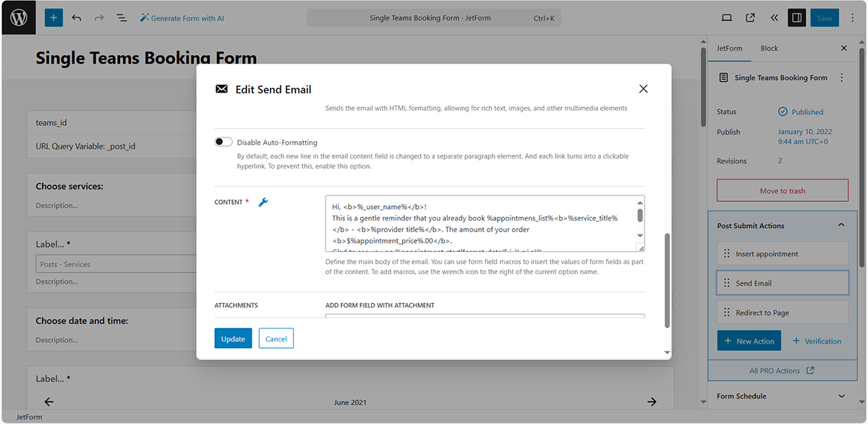Click publish date January 10, 2022
The width and height of the screenshot is (868, 424).
(805, 137)
